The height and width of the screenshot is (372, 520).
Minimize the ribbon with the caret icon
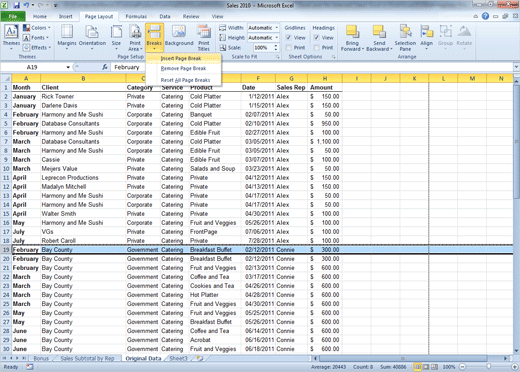(x=476, y=16)
